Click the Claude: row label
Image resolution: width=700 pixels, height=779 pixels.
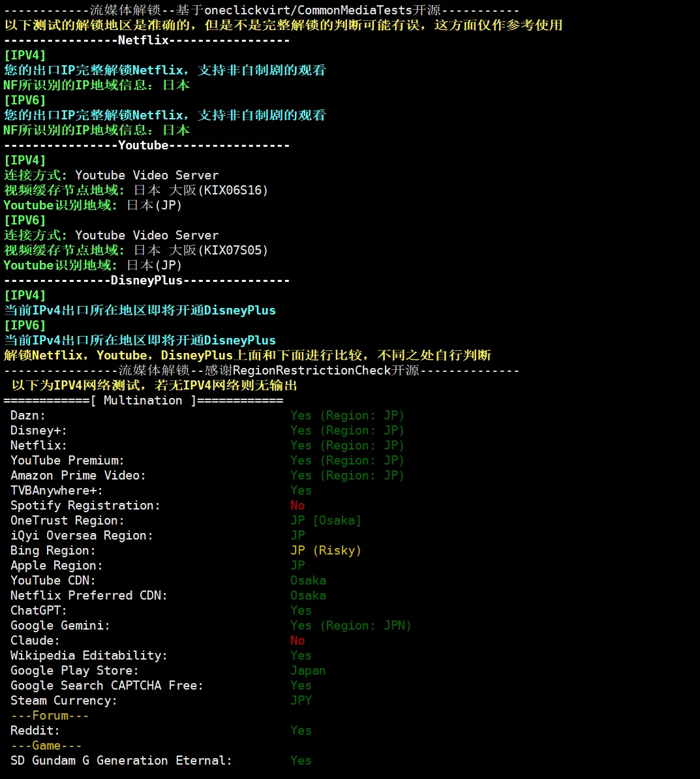click(35, 641)
